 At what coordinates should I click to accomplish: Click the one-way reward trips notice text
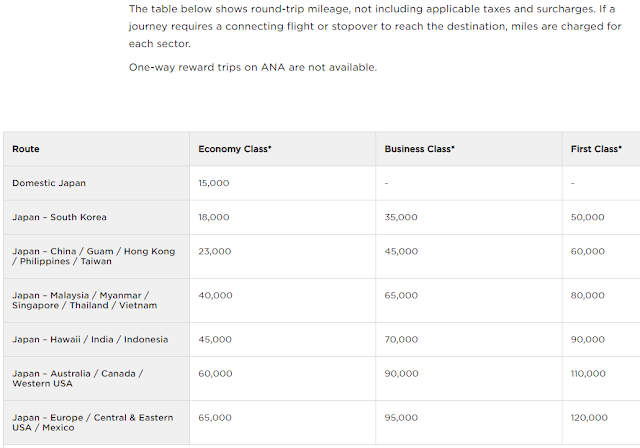pyautogui.click(x=253, y=67)
